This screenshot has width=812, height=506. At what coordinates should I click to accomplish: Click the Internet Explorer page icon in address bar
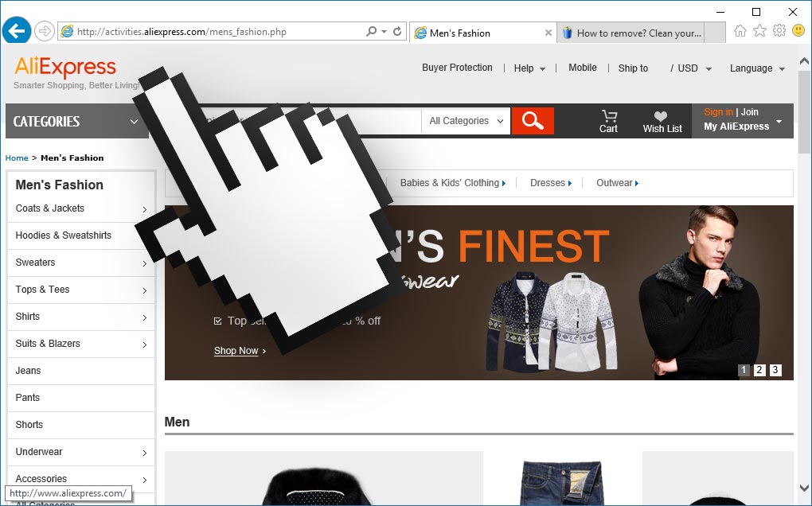[x=68, y=32]
